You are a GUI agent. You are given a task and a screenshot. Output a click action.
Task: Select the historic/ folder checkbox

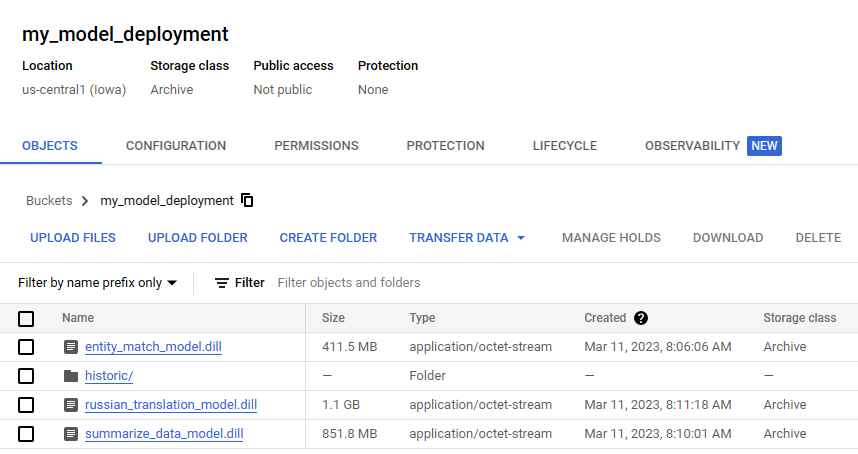[26, 376]
